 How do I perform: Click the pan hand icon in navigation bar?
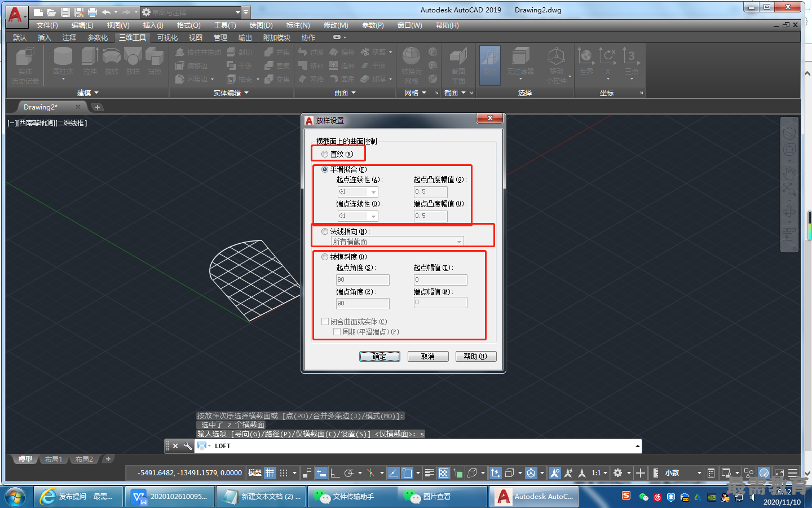(x=789, y=173)
